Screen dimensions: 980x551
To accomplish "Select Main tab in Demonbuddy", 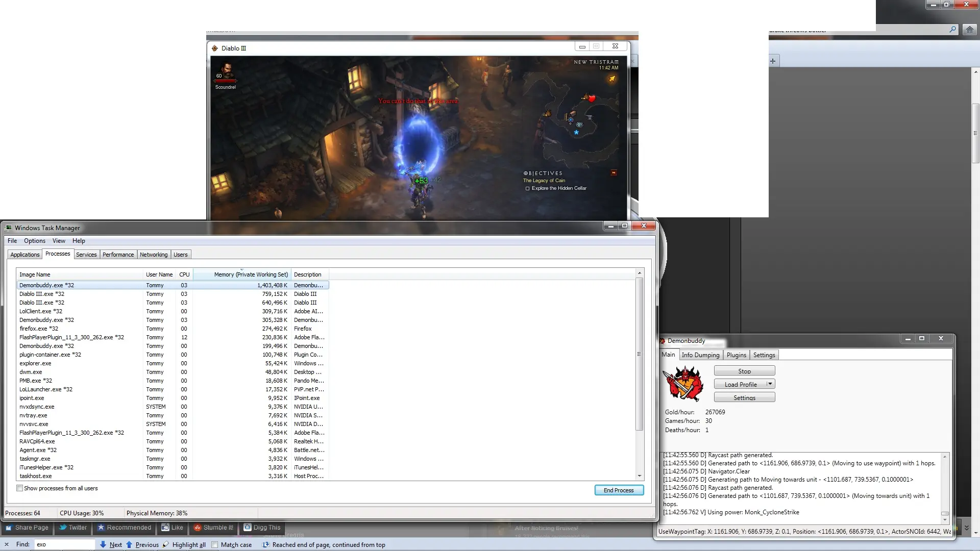I will coord(668,355).
